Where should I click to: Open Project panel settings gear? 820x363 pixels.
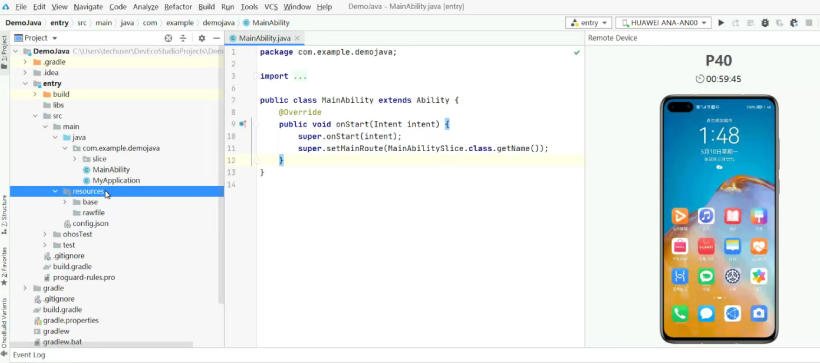[x=202, y=38]
